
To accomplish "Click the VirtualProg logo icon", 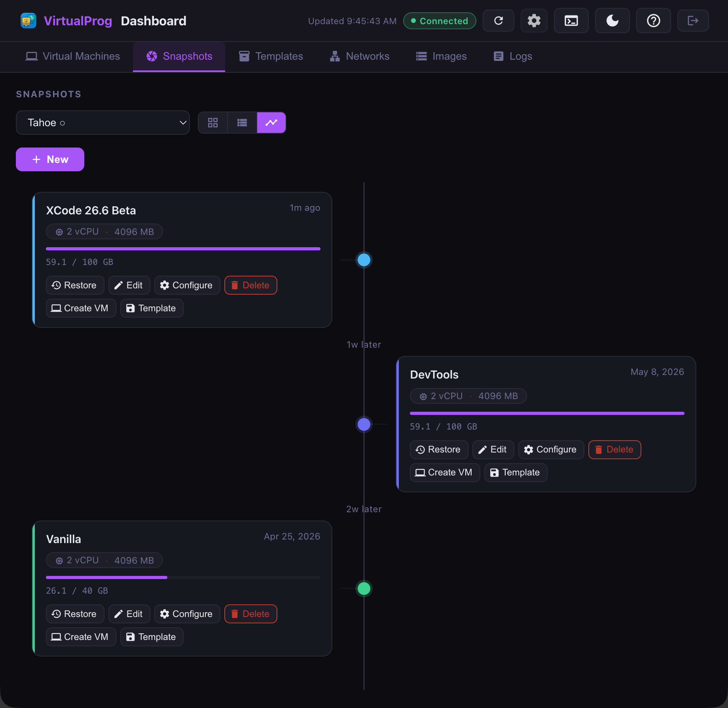I will (x=28, y=21).
